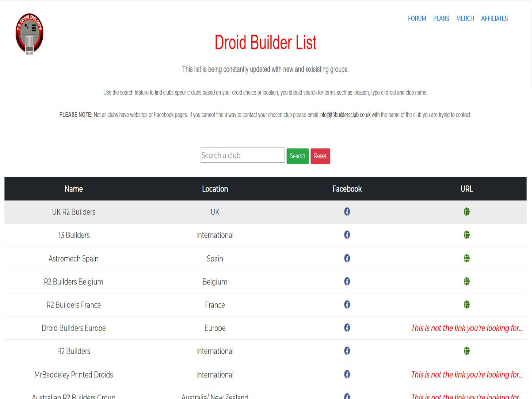Click the Facebook icon for UK R2 Builders
The width and height of the screenshot is (532, 399).
347,211
